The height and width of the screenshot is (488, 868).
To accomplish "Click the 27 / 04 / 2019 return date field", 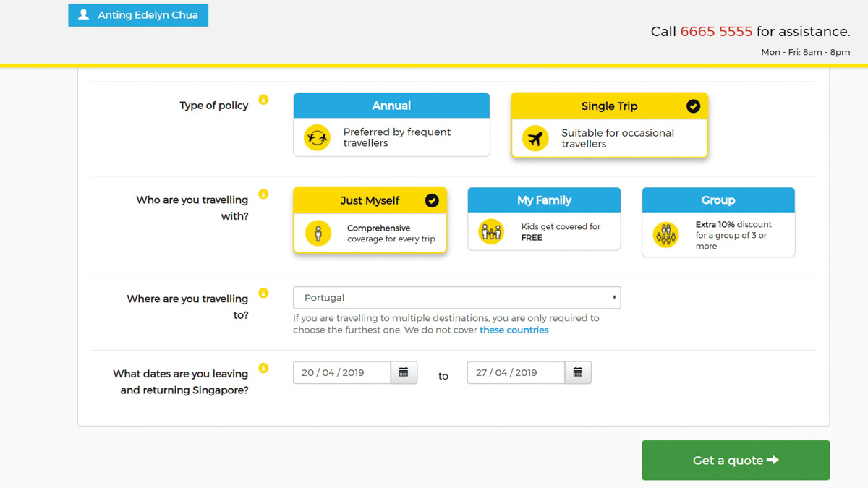I will coord(516,372).
